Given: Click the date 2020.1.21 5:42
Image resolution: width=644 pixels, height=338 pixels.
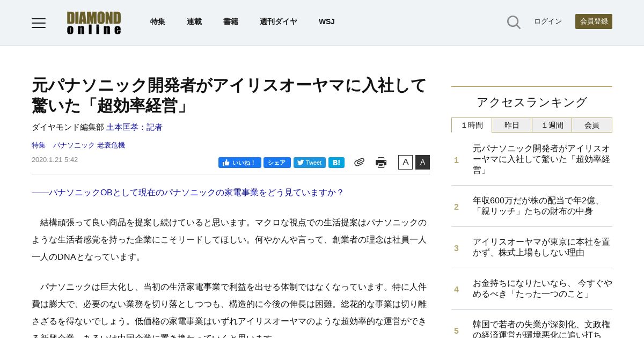Looking at the screenshot, I should pyautogui.click(x=55, y=160).
